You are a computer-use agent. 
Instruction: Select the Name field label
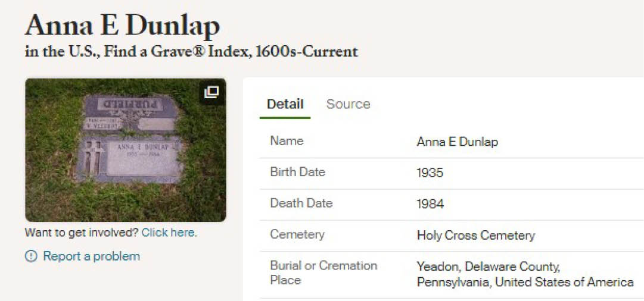pos(287,141)
